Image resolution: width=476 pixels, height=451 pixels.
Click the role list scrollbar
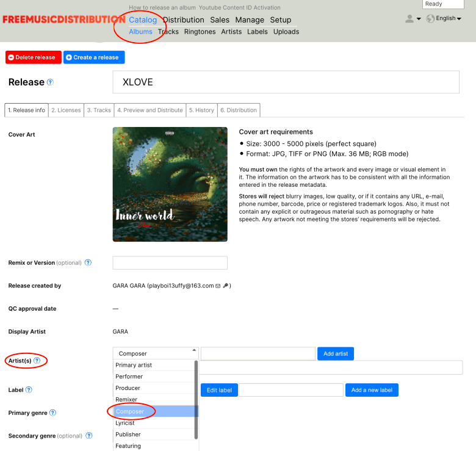tap(196, 399)
